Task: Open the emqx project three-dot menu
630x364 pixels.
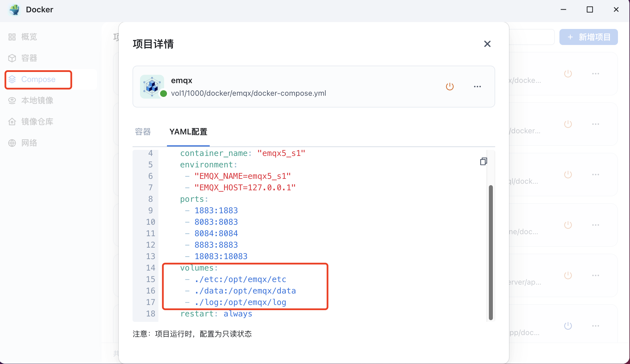Action: tap(477, 87)
